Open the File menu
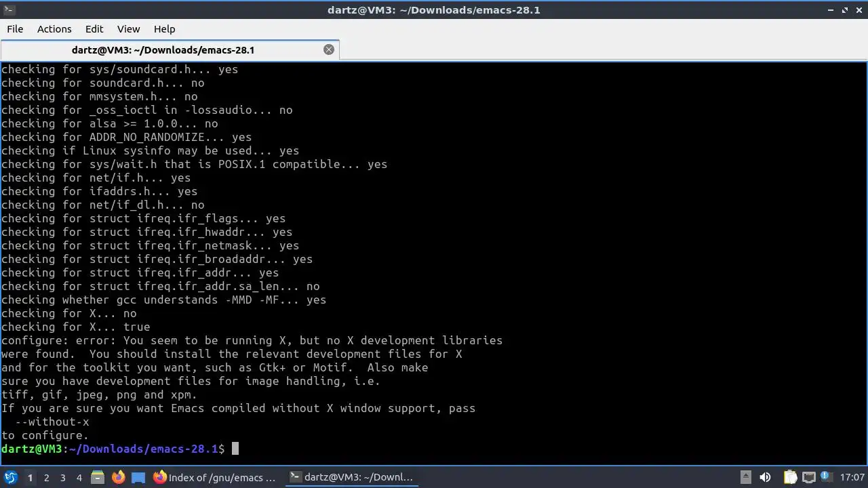Viewport: 868px width, 488px height. coord(15,29)
